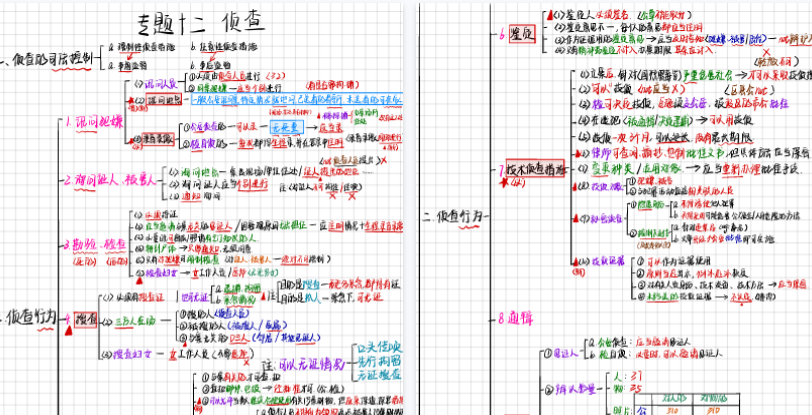Image resolution: width=812 pixels, height=415 pixels.
Task: Click the red-boxed 搜查 node
Action: click(85, 320)
